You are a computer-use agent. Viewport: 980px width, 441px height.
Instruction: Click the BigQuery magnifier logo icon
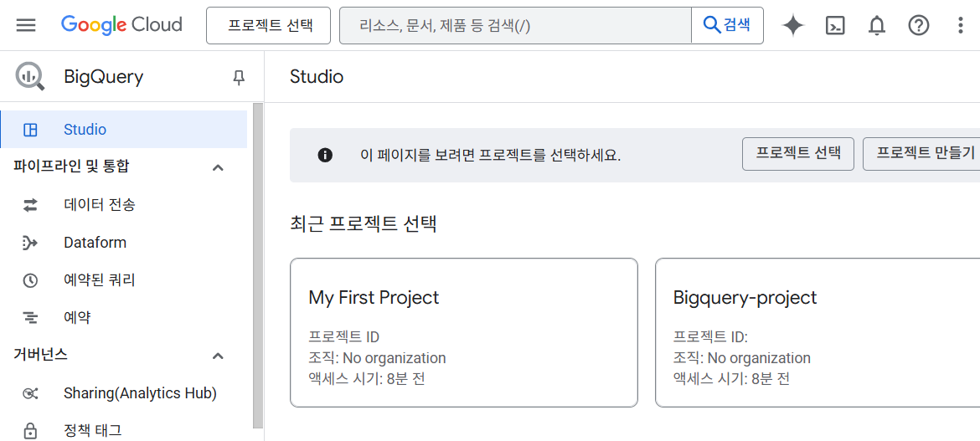30,77
